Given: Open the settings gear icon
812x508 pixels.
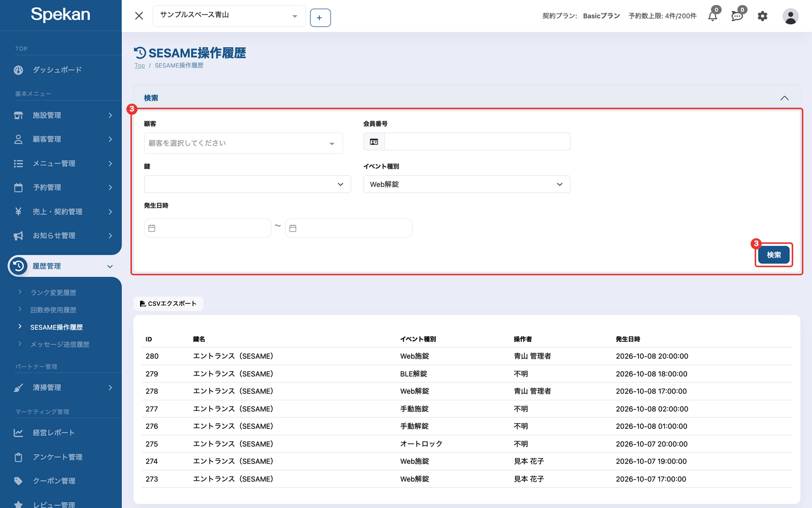Looking at the screenshot, I should click(762, 16).
